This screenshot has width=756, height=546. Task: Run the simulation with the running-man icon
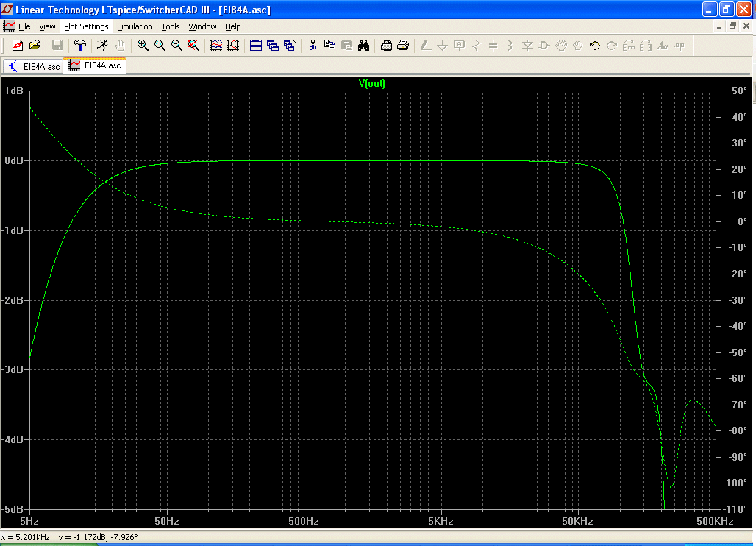(102, 46)
